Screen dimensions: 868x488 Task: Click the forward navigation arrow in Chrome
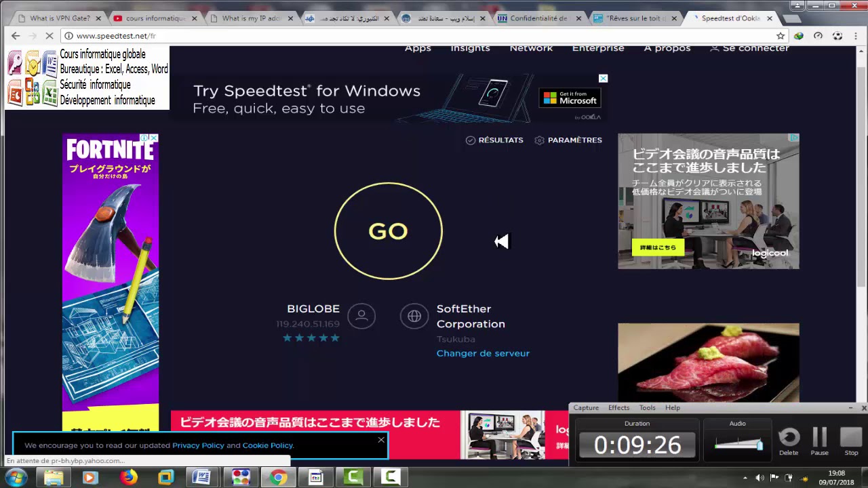coord(33,36)
